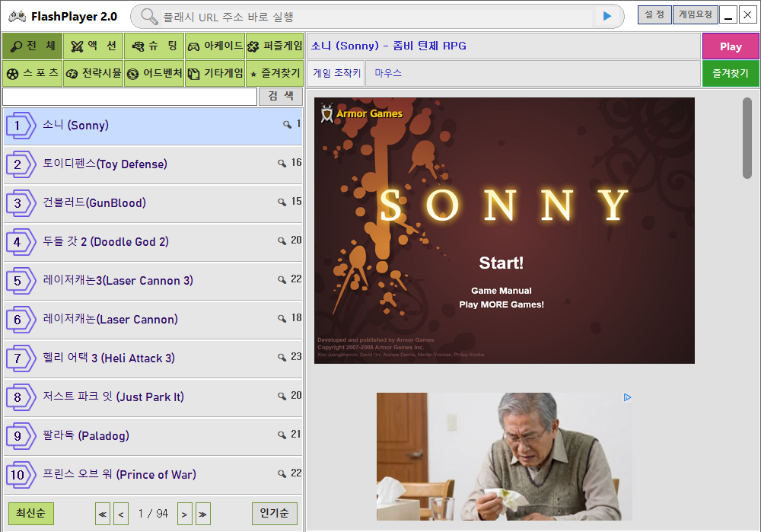Screen dimensions: 761x532
Task: Select 건블러드(GunBlood) in game list
Action: point(153,204)
